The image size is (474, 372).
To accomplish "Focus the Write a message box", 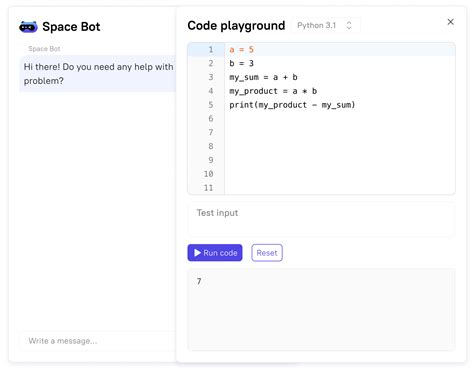I will pos(98,341).
